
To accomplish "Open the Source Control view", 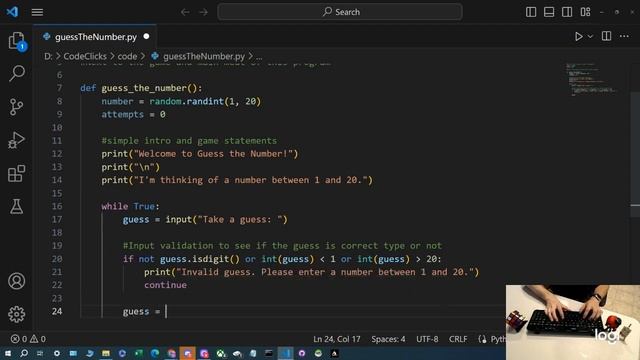I will (x=17, y=107).
